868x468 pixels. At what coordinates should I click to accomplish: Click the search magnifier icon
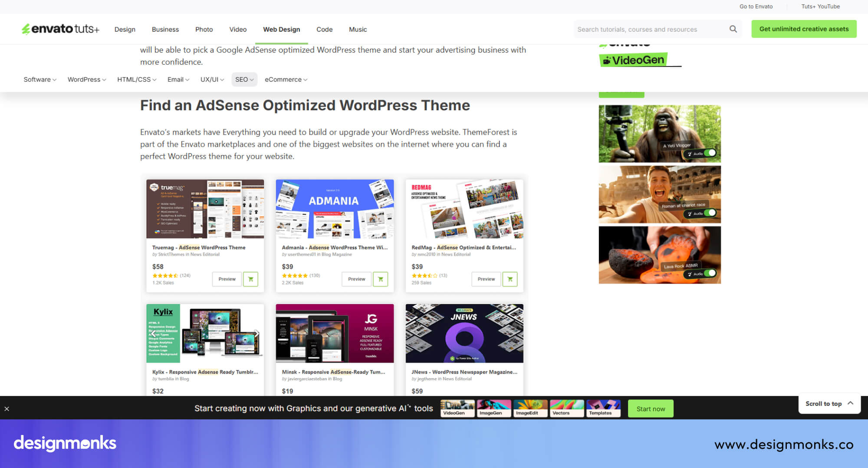pyautogui.click(x=733, y=29)
